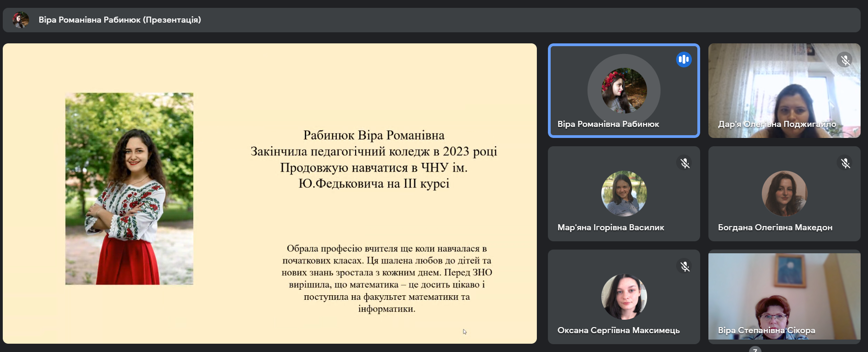
Task: Click Оксана Сергіївна Максимець's profile photo
Action: (624, 297)
